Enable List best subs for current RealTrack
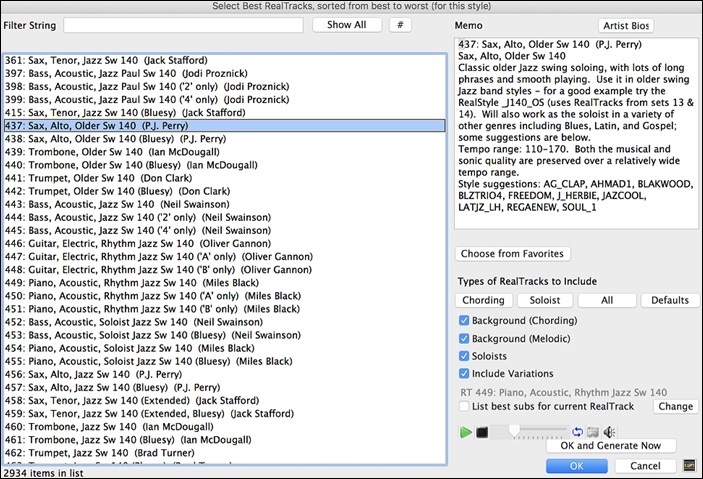Image resolution: width=703 pixels, height=479 pixels. 464,407
